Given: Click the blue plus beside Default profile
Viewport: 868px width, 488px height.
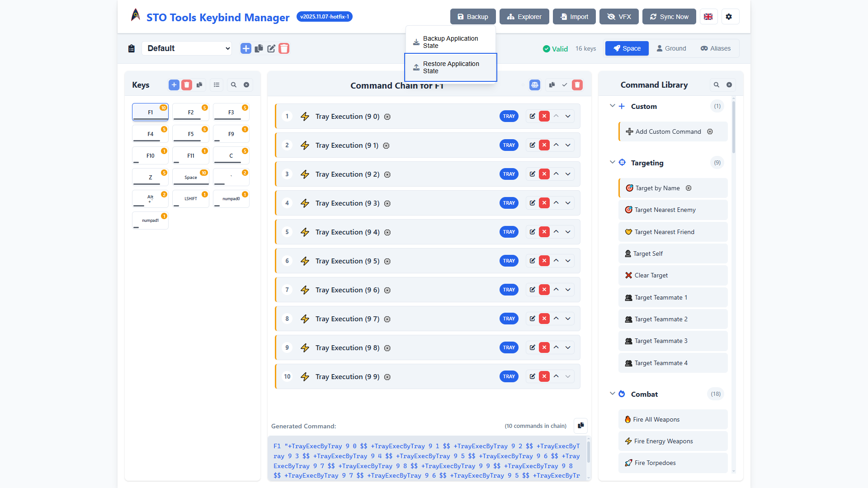Looking at the screenshot, I should click(245, 48).
